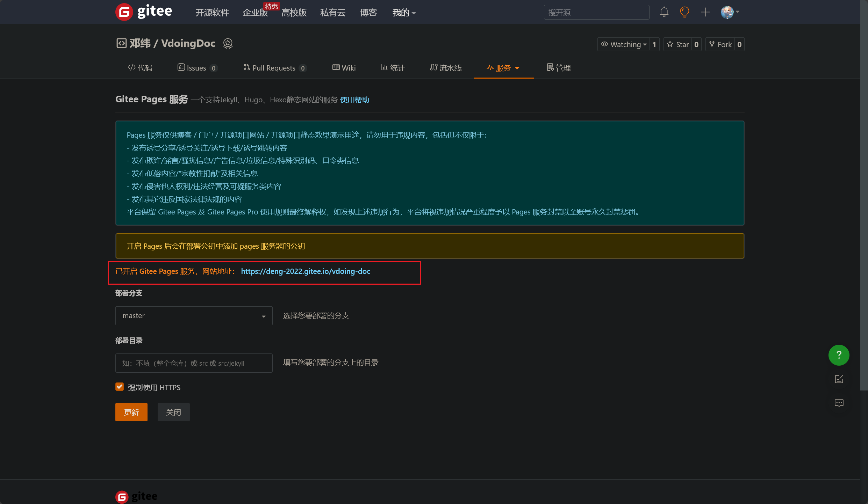The width and height of the screenshot is (868, 504).
Task: Open the Pull Requests tab
Action: [275, 68]
